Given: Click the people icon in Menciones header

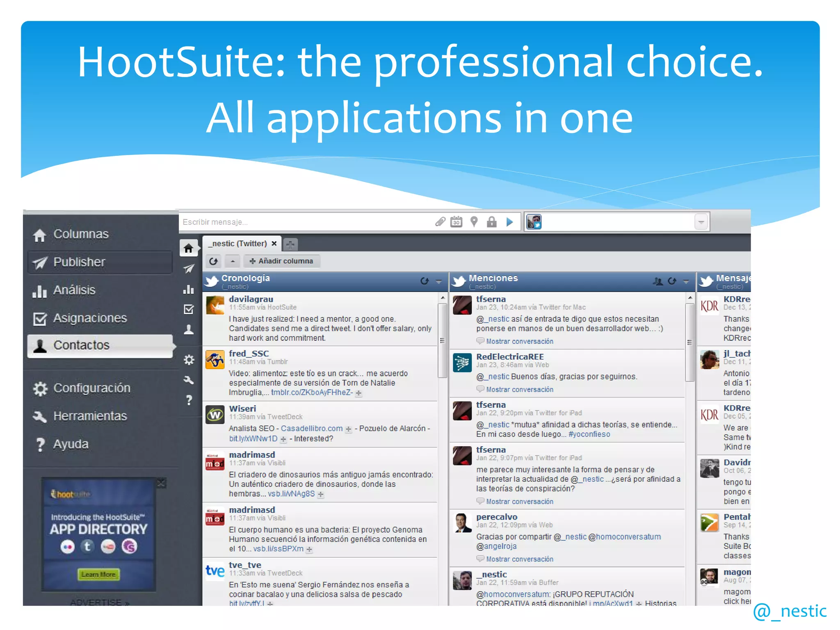Looking at the screenshot, I should [x=657, y=281].
